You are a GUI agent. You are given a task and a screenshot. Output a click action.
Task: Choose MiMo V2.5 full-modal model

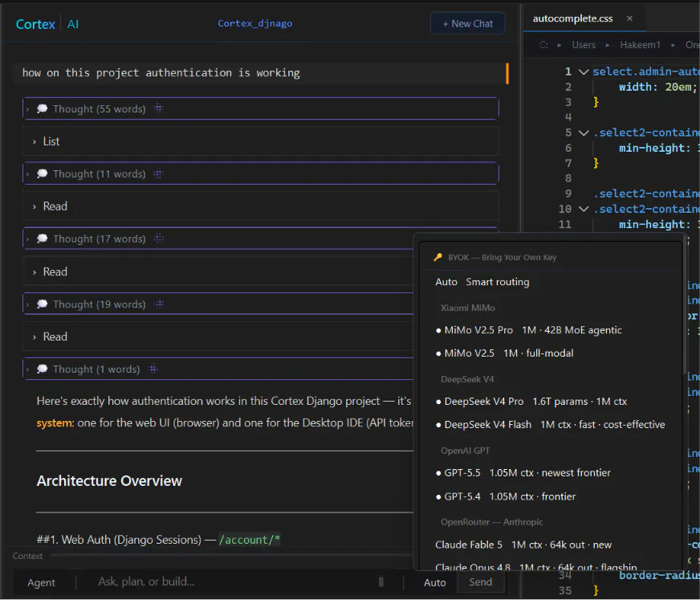pos(551,353)
